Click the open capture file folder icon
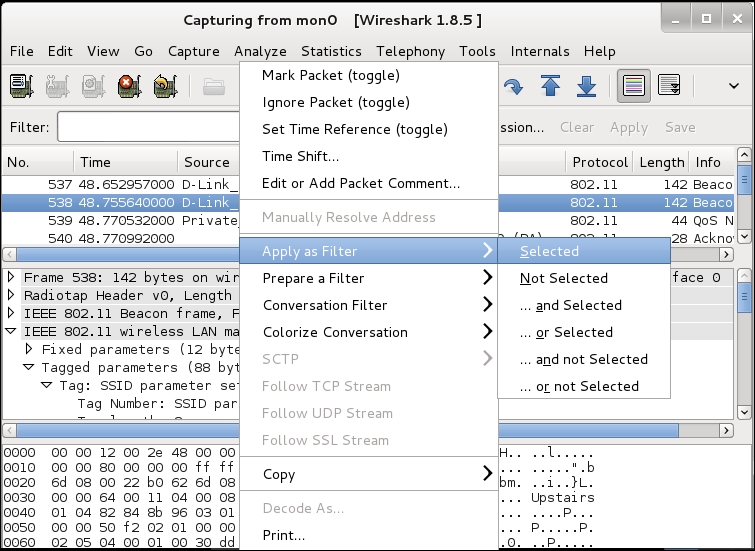This screenshot has width=755, height=551. tap(214, 87)
